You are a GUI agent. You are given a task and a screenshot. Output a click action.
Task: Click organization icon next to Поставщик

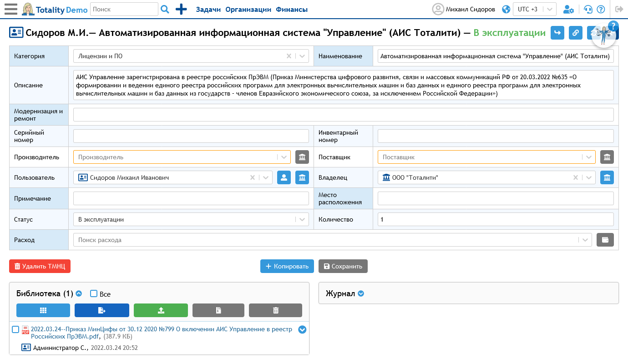607,157
